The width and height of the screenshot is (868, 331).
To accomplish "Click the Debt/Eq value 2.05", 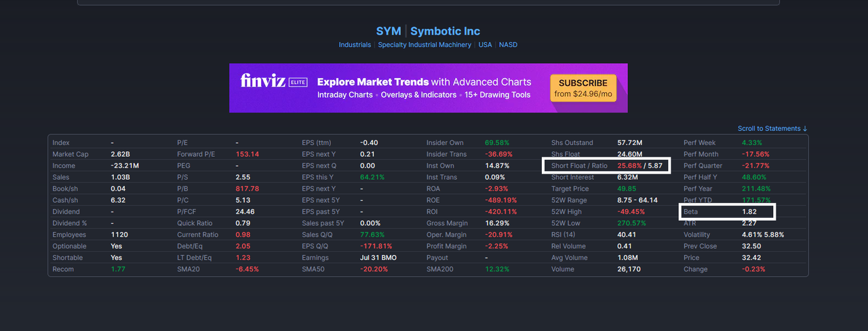I will [243, 246].
